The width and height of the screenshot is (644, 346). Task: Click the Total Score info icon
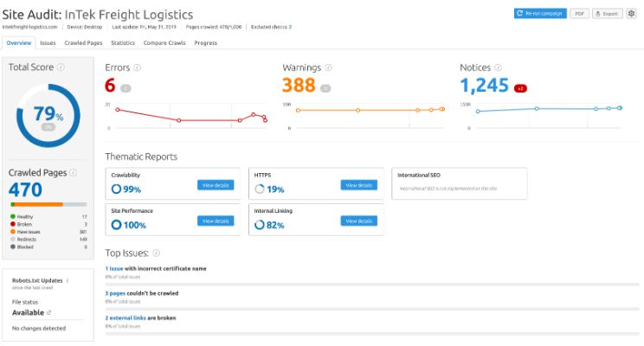click(61, 67)
